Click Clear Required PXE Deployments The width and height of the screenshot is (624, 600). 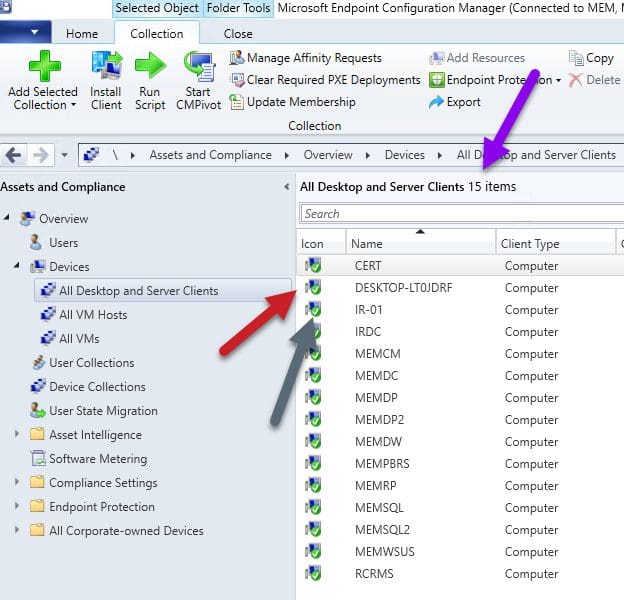(x=326, y=80)
